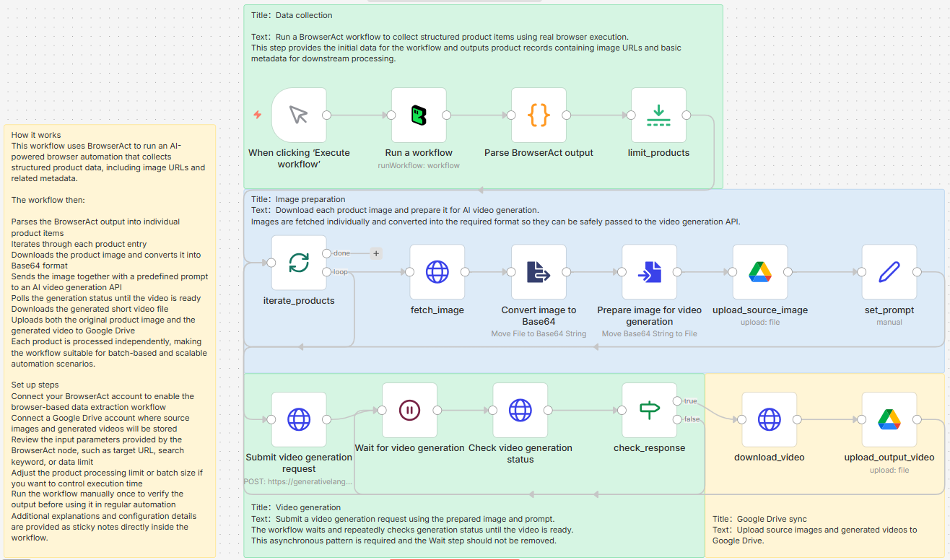950x560 pixels.
Task: Click the plus button on the done branch
Action: click(x=375, y=253)
